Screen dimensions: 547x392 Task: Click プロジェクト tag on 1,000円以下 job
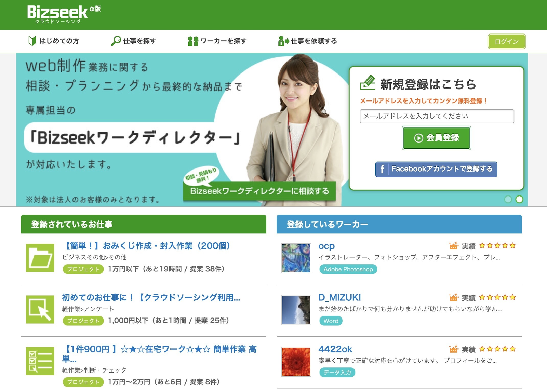[83, 321]
